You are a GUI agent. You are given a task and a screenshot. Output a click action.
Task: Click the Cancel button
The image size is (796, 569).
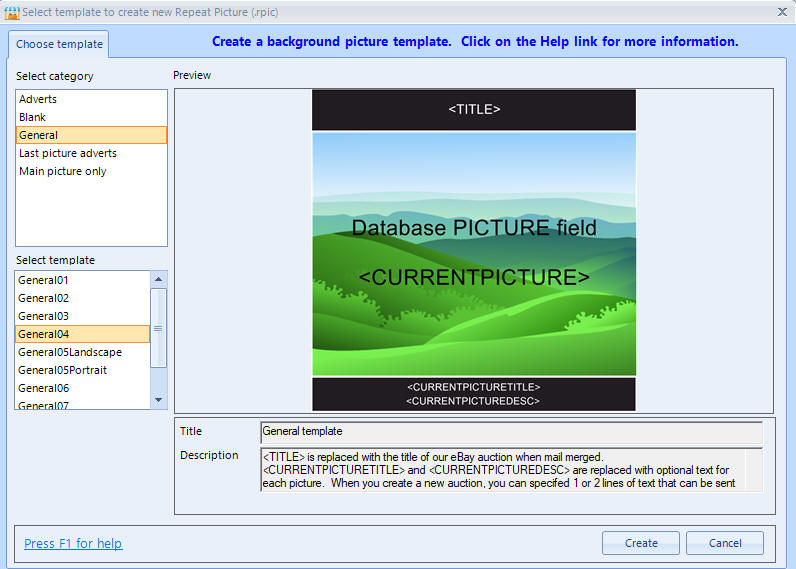[725, 543]
